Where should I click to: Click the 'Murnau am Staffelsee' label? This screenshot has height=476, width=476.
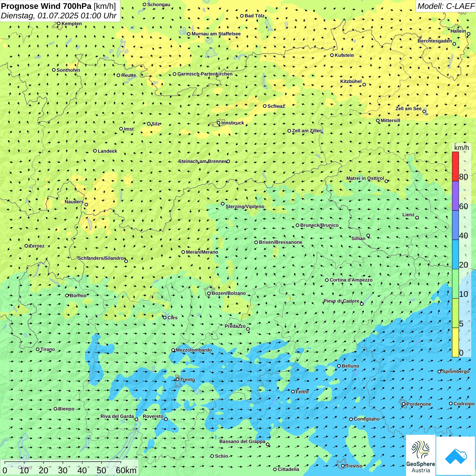[x=216, y=34]
